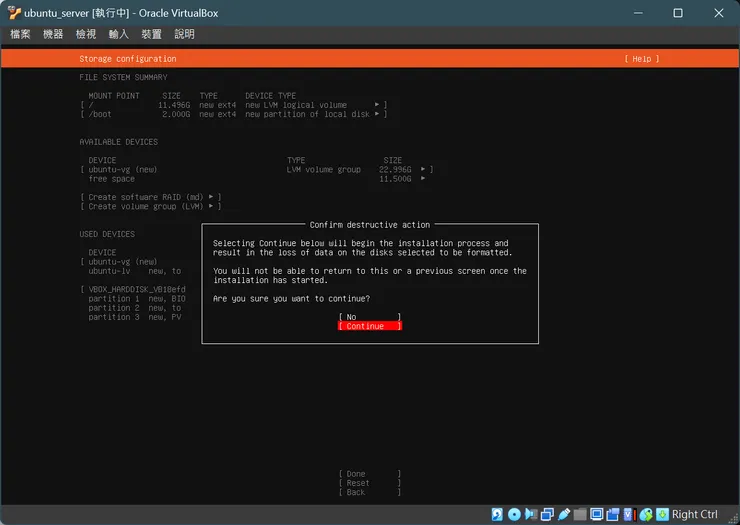The width and height of the screenshot is (740, 525).
Task: Expand the root mount point entry arrow
Action: tap(377, 105)
